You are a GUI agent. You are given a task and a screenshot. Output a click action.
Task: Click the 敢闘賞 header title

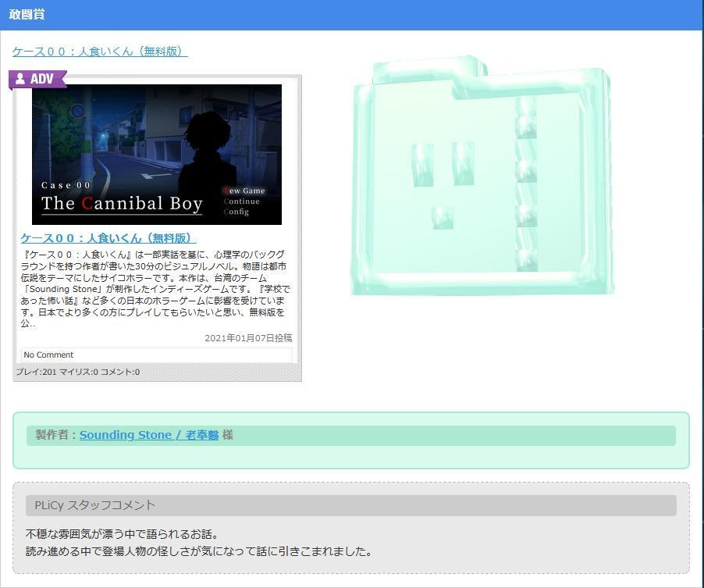click(27, 14)
